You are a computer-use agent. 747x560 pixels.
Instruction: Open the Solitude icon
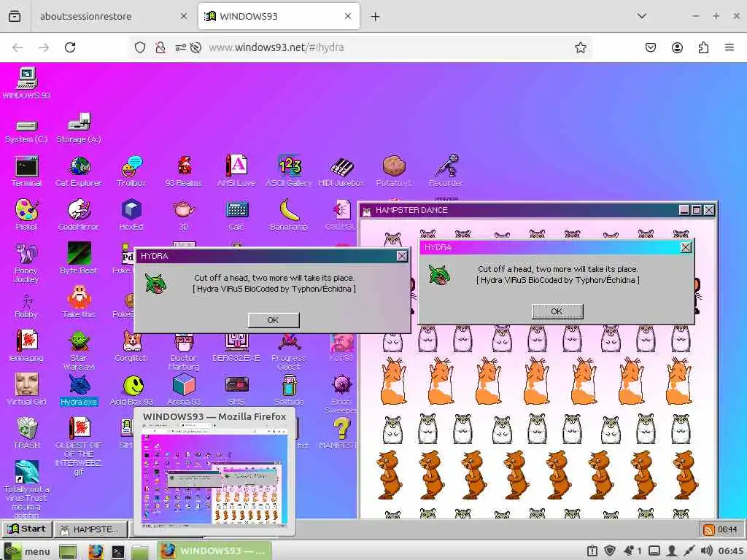point(289,390)
